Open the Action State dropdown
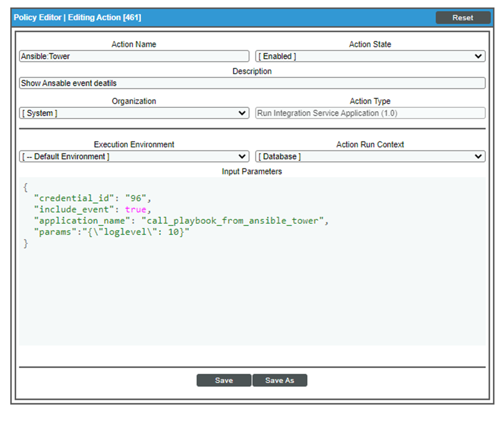The height and width of the screenshot is (424, 504). point(370,56)
